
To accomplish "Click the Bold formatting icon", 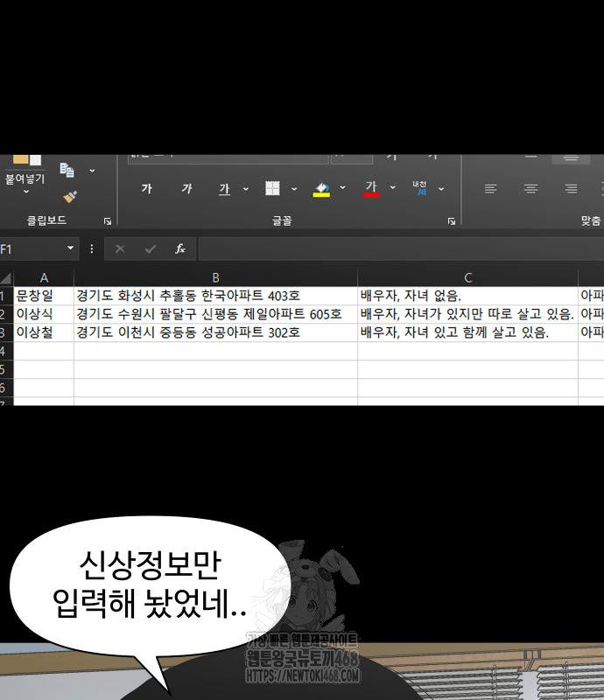I will [146, 189].
